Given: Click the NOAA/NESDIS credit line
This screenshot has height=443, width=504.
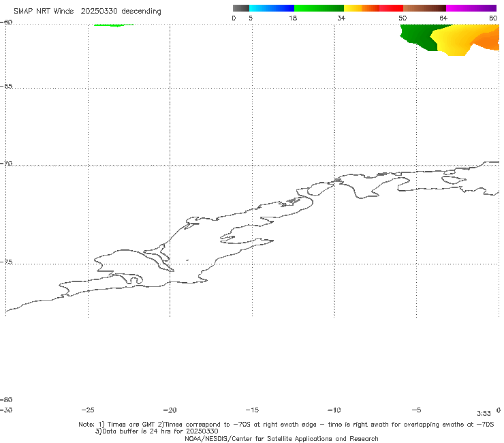Looking at the screenshot, I should click(x=281, y=439).
